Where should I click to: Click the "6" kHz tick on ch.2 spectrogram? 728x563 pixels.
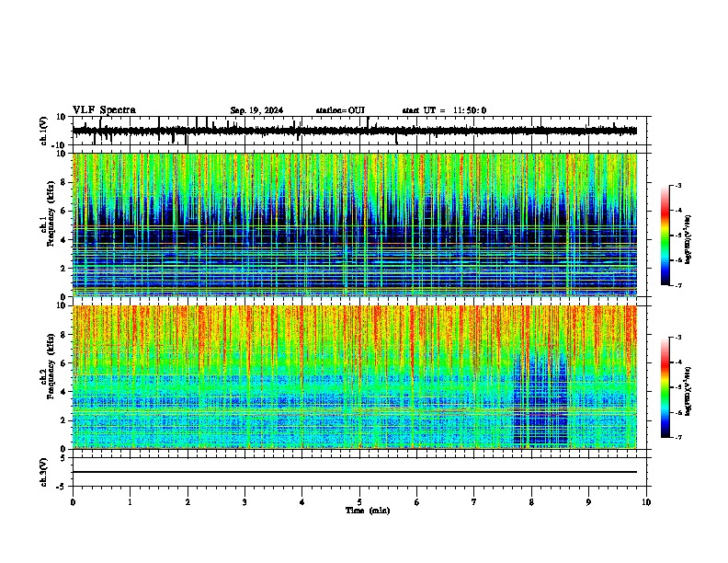(x=63, y=363)
